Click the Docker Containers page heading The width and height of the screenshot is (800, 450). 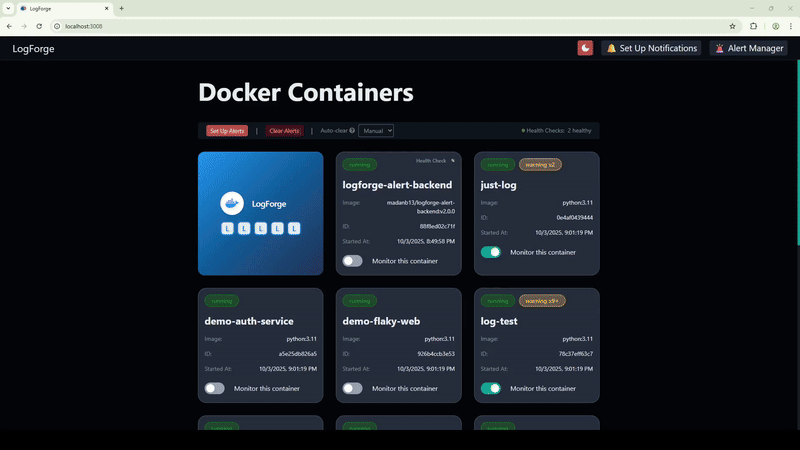tap(306, 92)
